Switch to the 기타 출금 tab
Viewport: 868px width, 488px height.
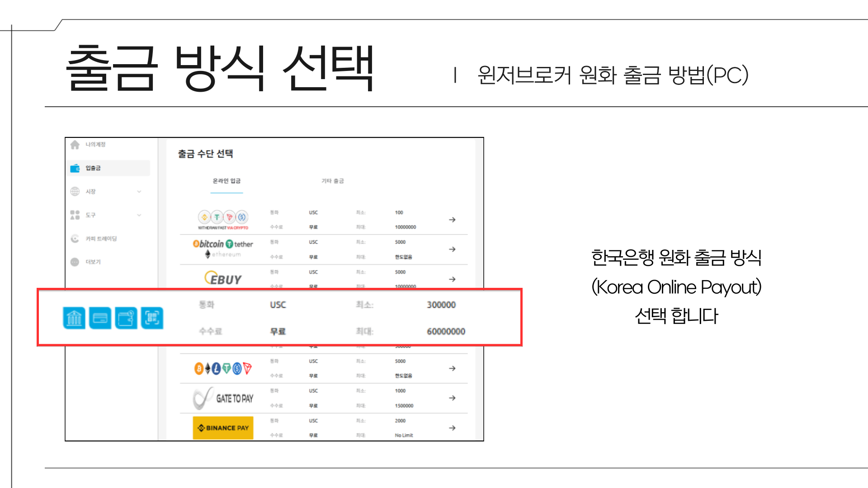[x=332, y=181]
